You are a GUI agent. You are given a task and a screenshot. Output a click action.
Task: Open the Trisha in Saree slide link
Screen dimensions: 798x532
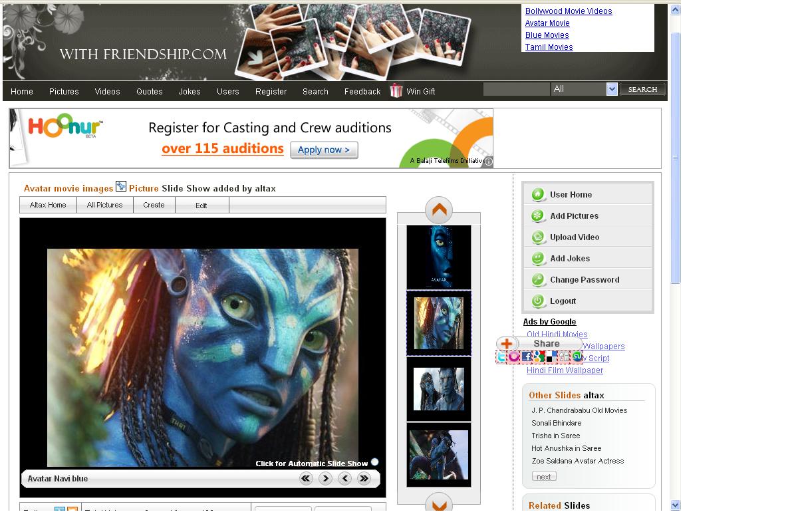[556, 436]
